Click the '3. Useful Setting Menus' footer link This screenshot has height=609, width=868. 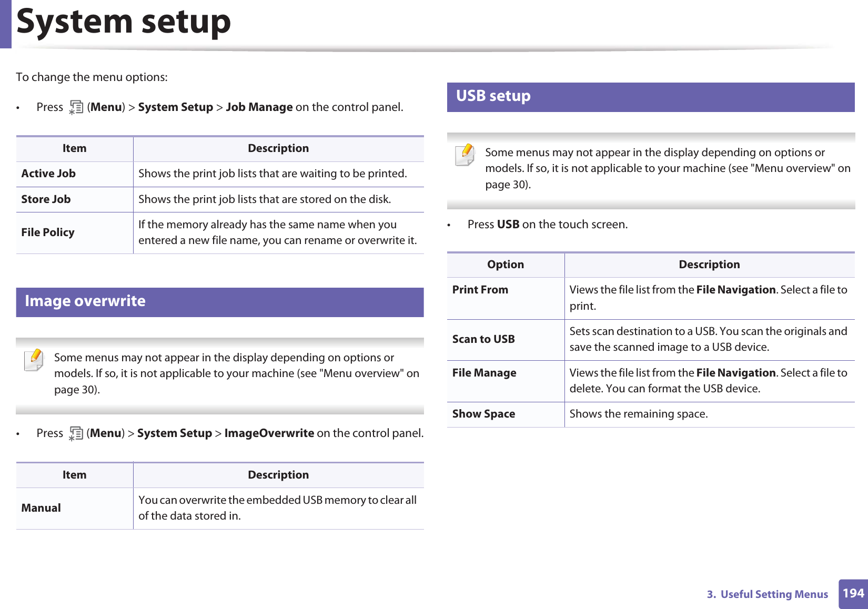coord(768,594)
